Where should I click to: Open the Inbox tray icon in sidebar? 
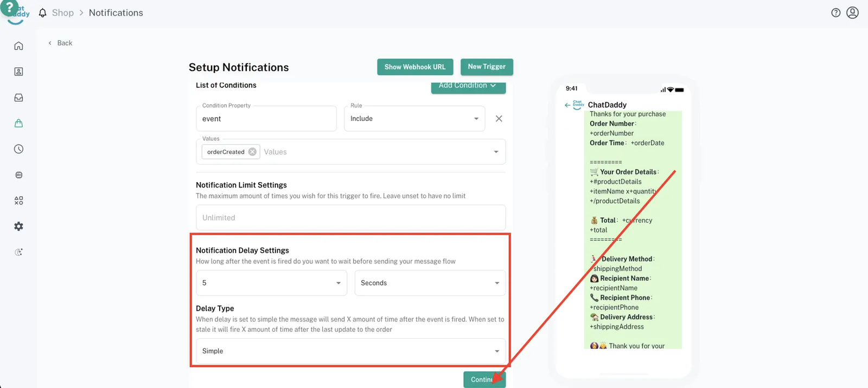(x=18, y=98)
